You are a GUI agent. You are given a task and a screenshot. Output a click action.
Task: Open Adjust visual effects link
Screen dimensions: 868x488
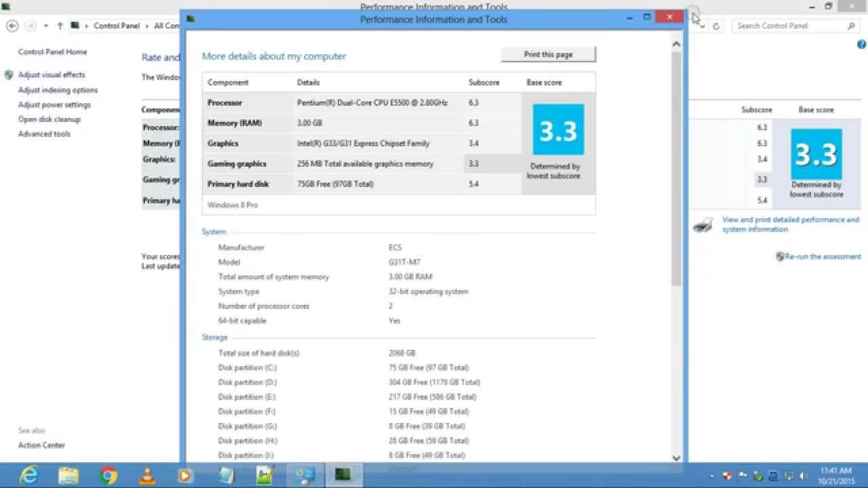[52, 75]
